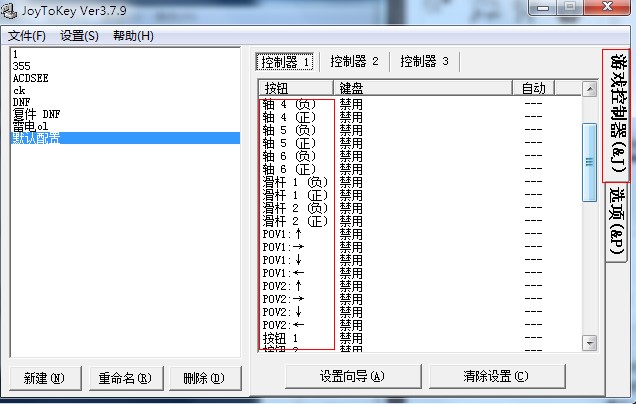The height and width of the screenshot is (404, 636).
Task: Open the 设置(S) menu
Action: click(x=80, y=36)
